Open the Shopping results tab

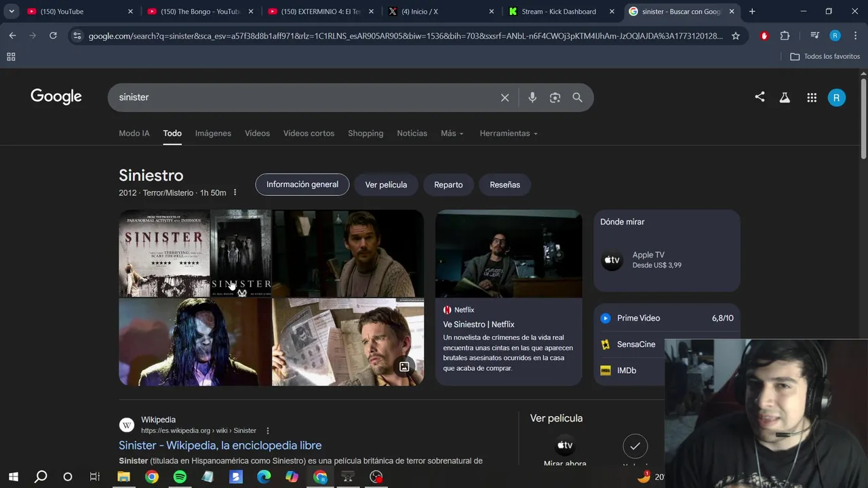coord(366,134)
